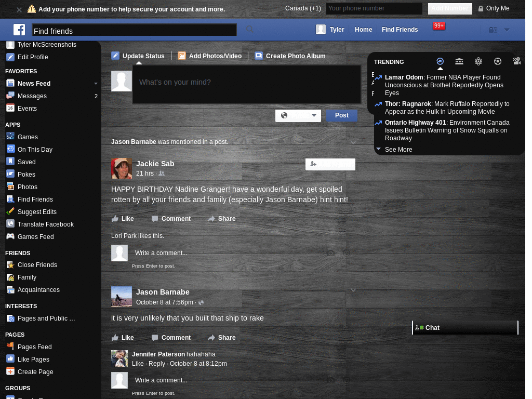Dismiss the phone number banner
The width and height of the screenshot is (532, 399).
[x=19, y=9]
